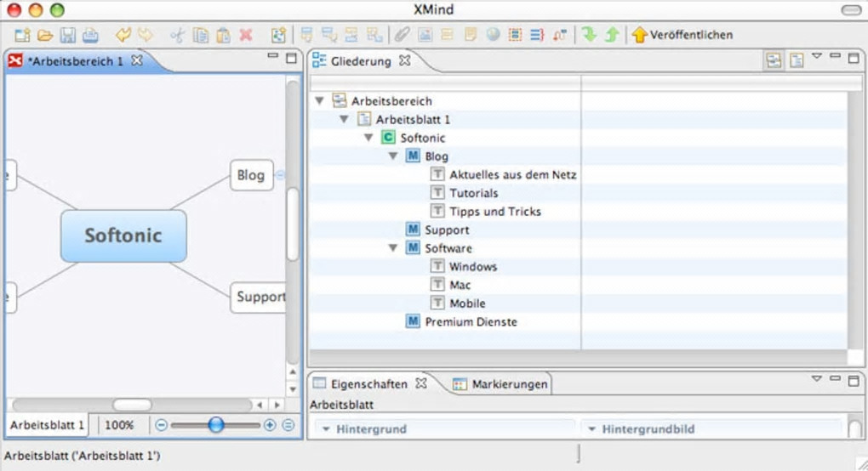The height and width of the screenshot is (471, 868).
Task: Open the 100% zoom level field
Action: (x=120, y=425)
